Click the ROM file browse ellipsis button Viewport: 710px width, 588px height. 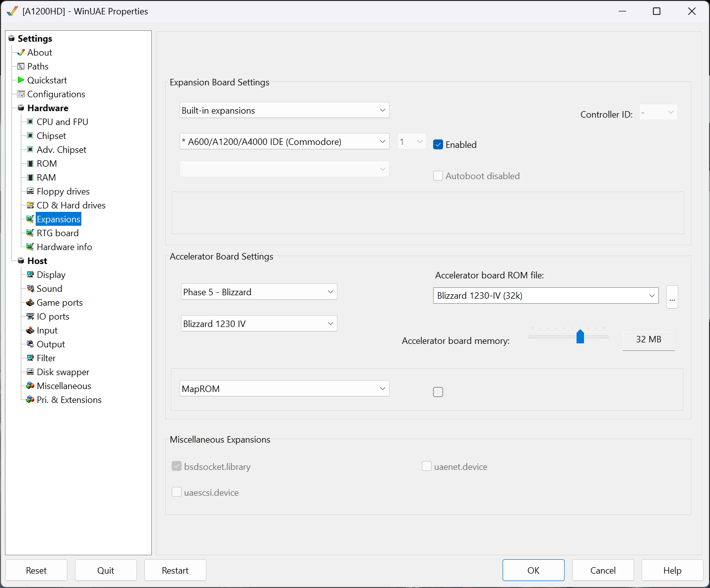coord(672,297)
